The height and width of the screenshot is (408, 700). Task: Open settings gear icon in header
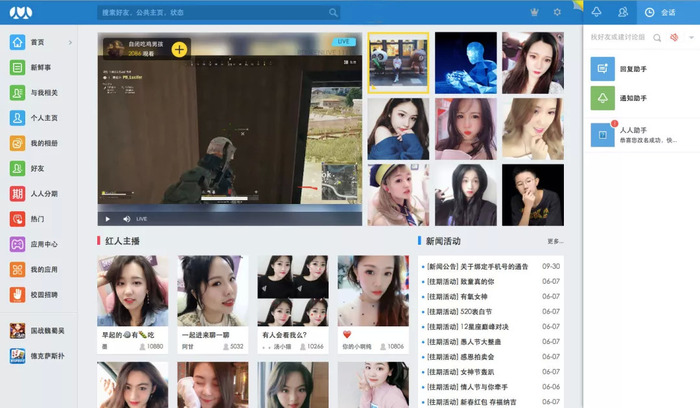tap(557, 12)
